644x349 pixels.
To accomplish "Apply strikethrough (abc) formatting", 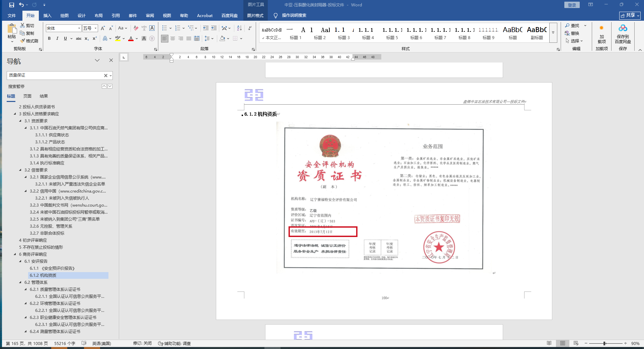I will (x=79, y=38).
